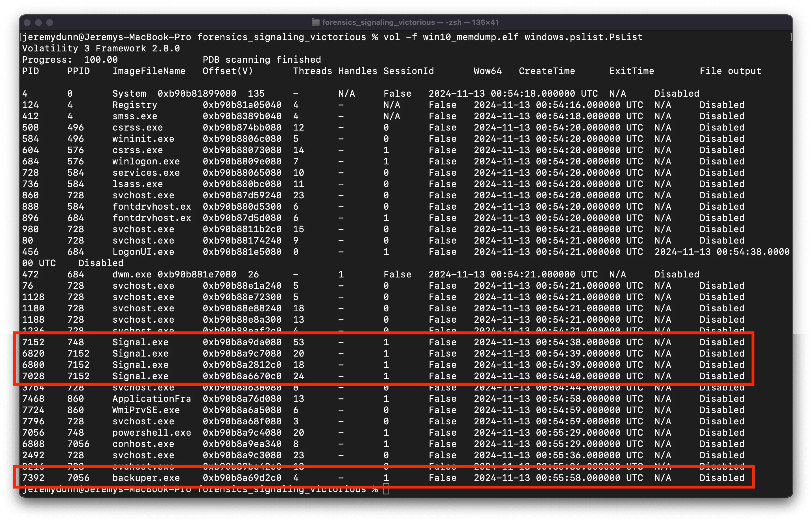Click the dwm.exe process name

tap(132, 274)
